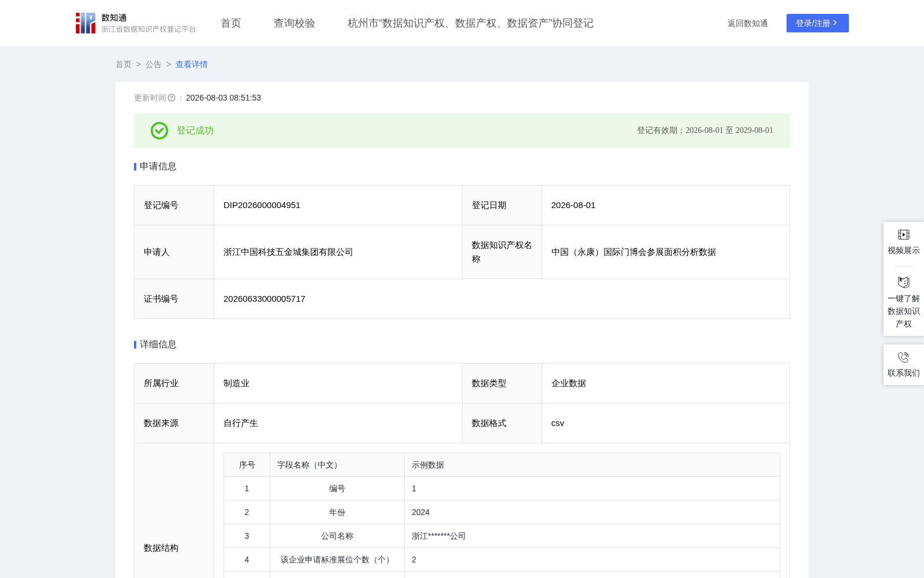924x578 pixels.
Task: Click the 年份 field name cell
Action: click(337, 512)
